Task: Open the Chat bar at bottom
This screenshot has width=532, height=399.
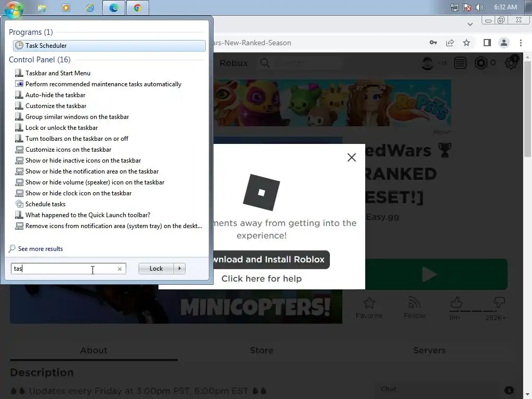Action: (445, 390)
